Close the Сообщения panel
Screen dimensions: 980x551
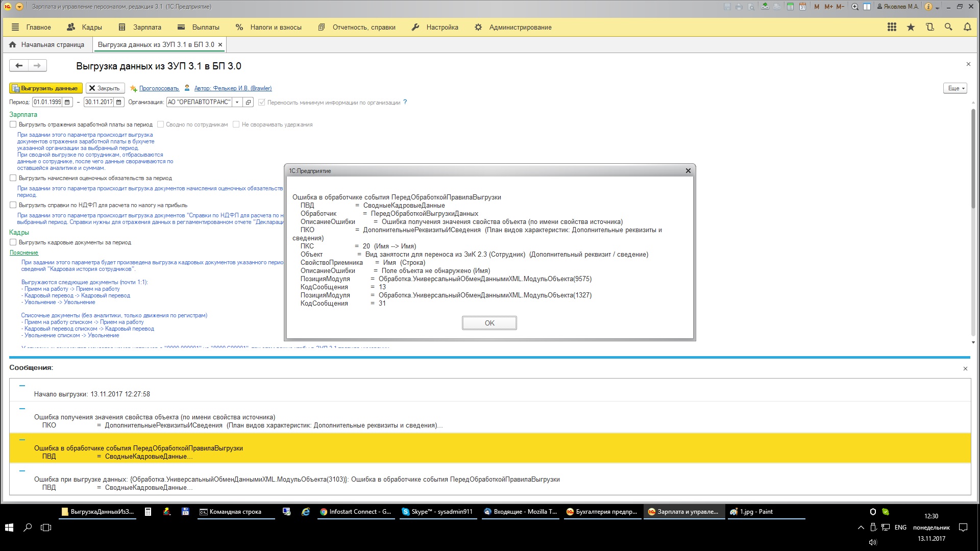pos(965,368)
